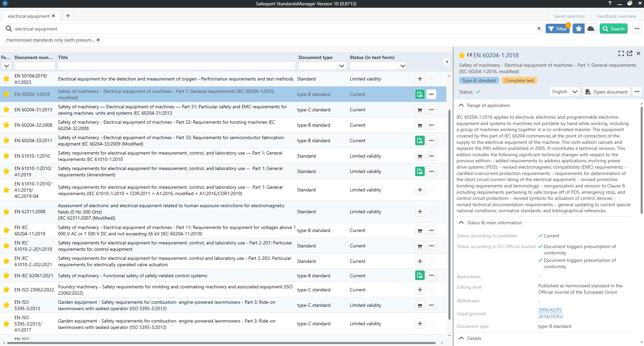Viewport: 644px width, 346px height.
Task: Toggle favourite star for EN ISO 23062:2022
Action: coord(6,290)
